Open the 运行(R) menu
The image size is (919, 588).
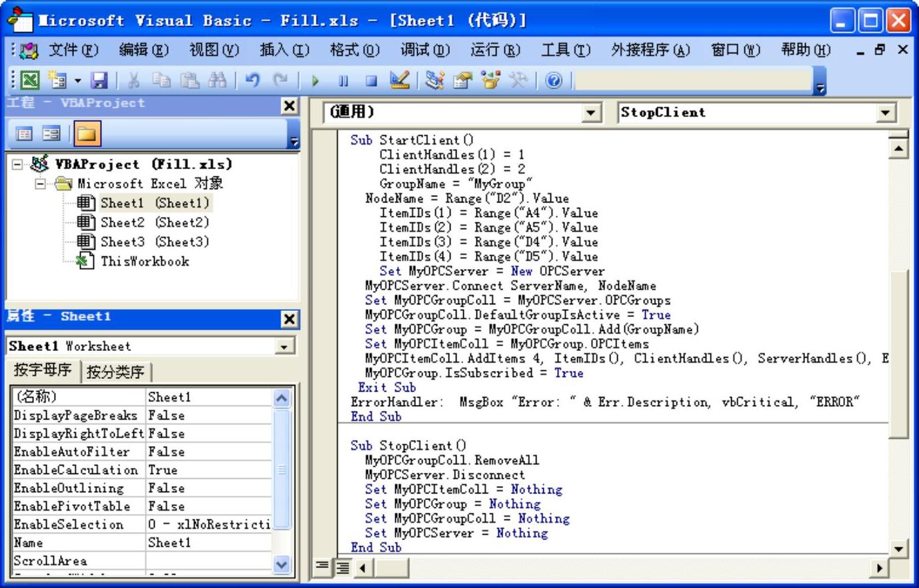[495, 49]
